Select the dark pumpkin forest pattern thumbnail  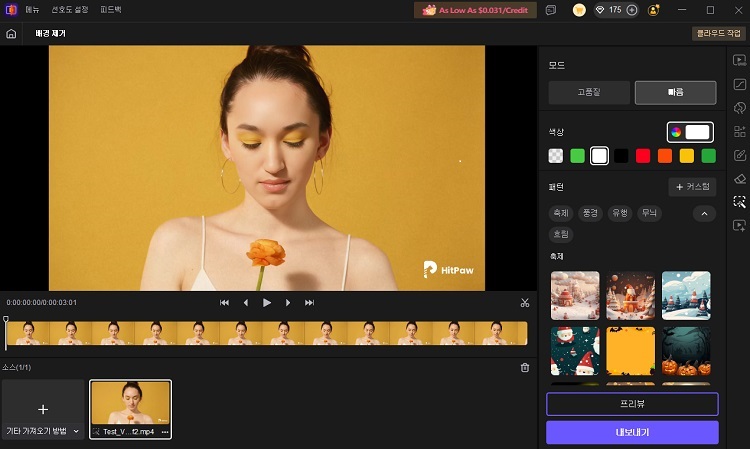pyautogui.click(x=686, y=351)
